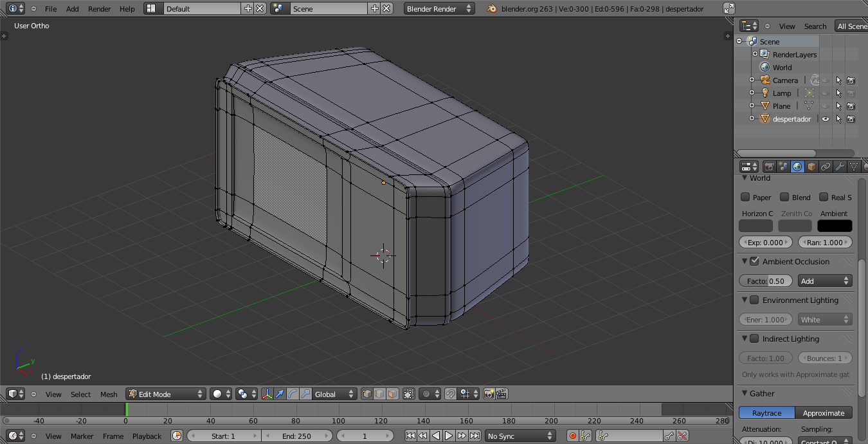The width and height of the screenshot is (868, 444).
Task: Click the Ambient Color swatch
Action: tap(835, 226)
